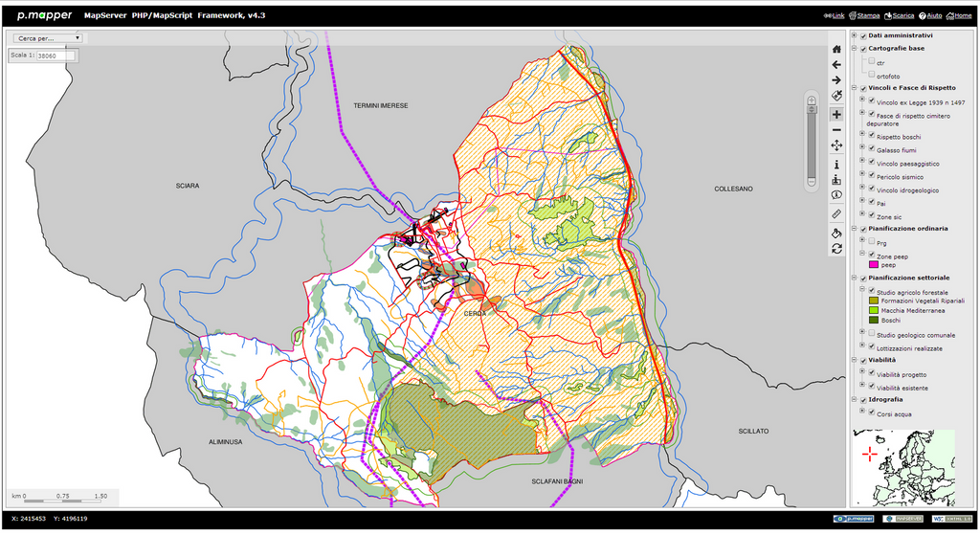The width and height of the screenshot is (980, 535).
Task: Collapse the Dati amministrativi group
Action: click(x=854, y=35)
